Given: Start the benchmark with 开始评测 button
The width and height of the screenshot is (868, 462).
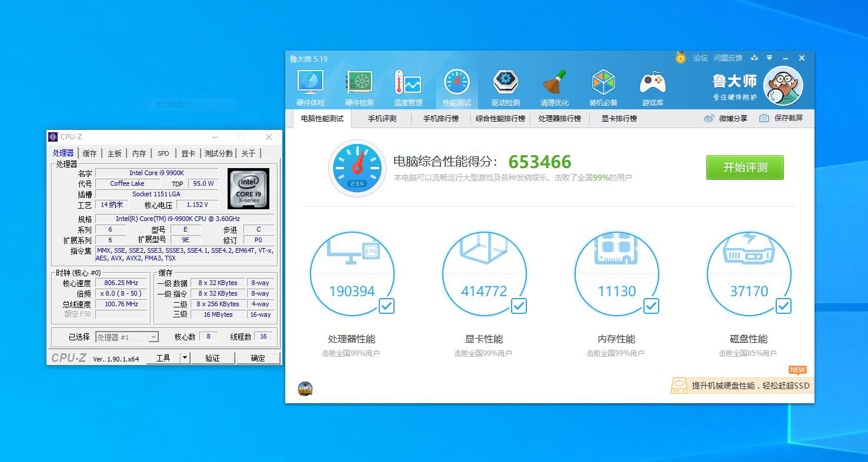Looking at the screenshot, I should 745,168.
